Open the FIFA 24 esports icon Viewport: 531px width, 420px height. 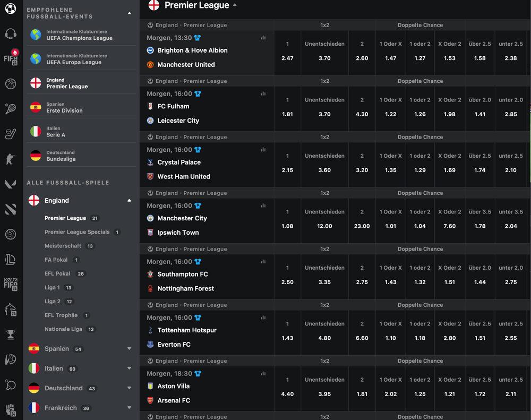point(11,58)
